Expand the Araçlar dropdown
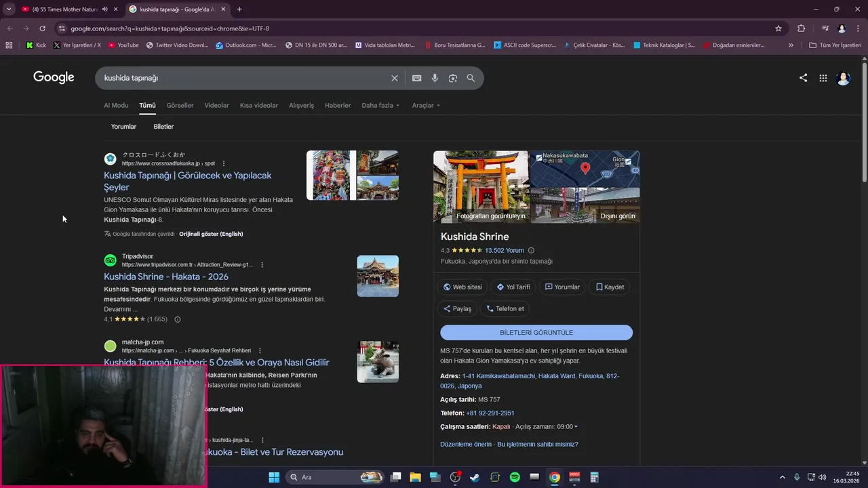This screenshot has width=868, height=488. pyautogui.click(x=426, y=106)
